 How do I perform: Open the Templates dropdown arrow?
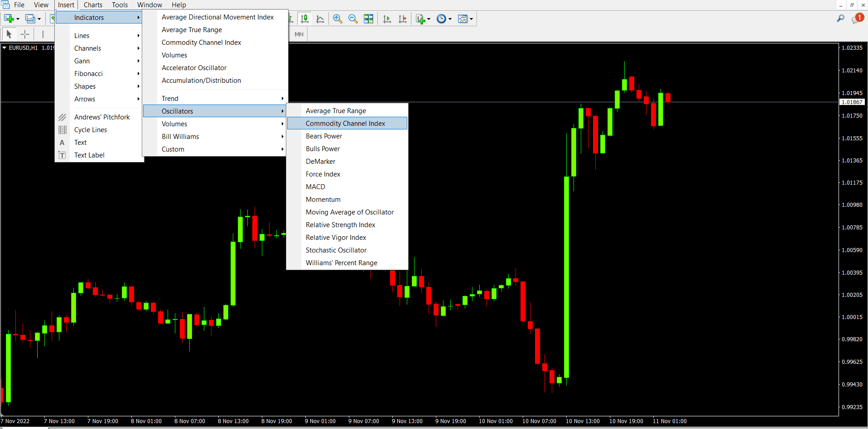(472, 19)
